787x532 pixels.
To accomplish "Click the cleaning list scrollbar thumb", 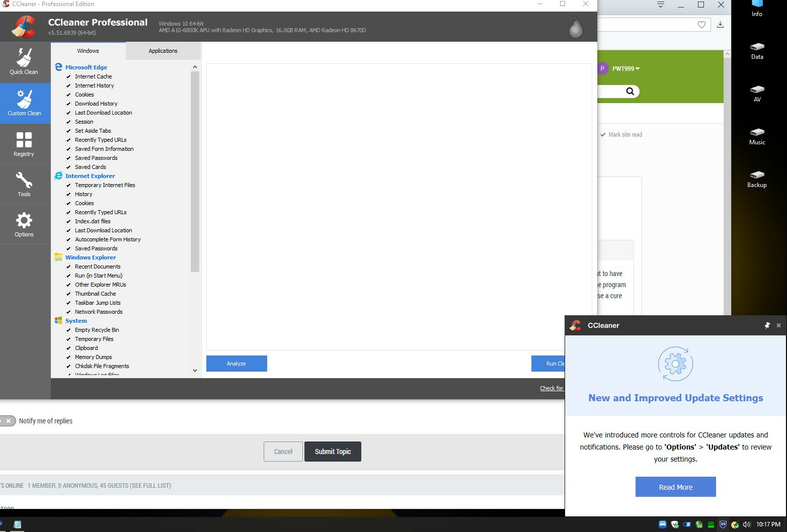I will 195,171.
